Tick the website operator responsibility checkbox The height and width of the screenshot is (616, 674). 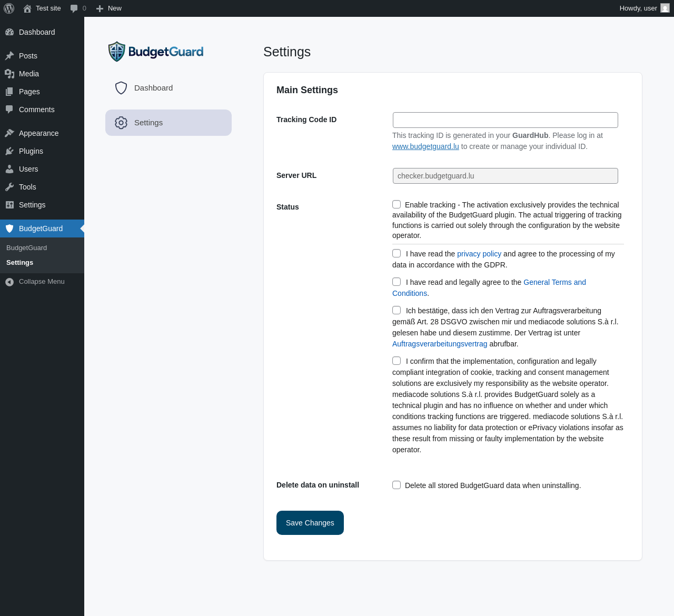tap(397, 361)
